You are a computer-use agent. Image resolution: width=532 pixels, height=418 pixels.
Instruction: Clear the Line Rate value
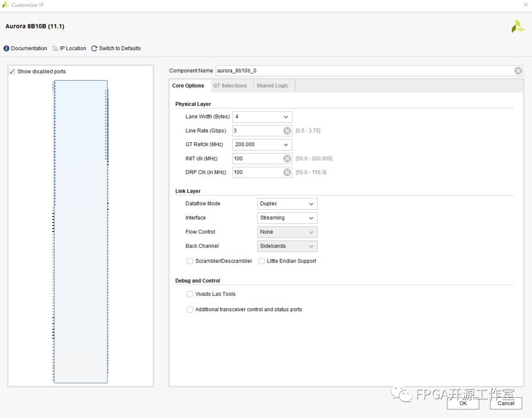coord(287,130)
